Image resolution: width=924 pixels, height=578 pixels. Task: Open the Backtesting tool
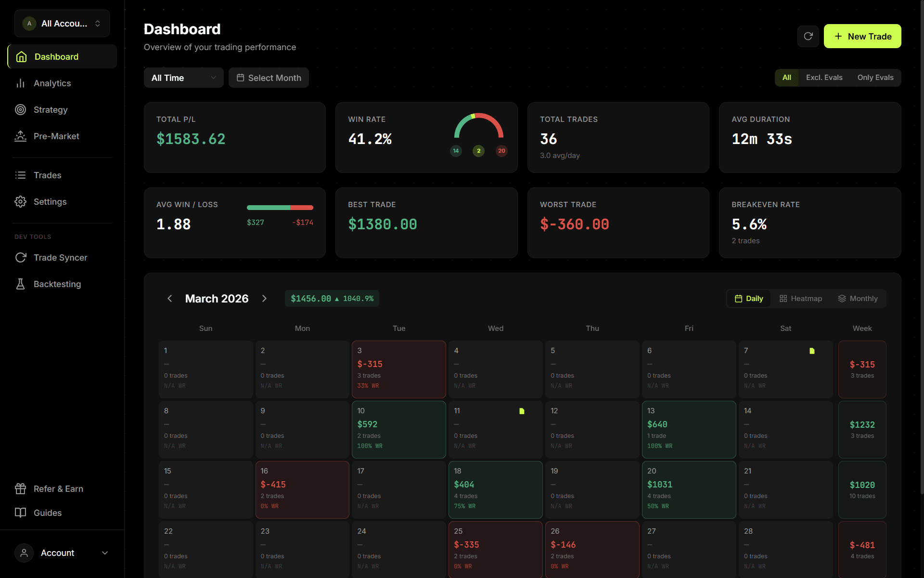coord(57,284)
